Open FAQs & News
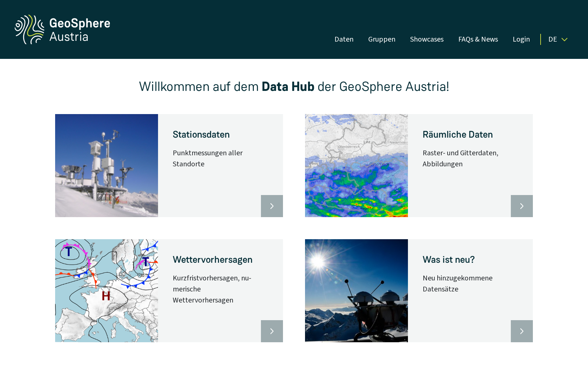 478,39
